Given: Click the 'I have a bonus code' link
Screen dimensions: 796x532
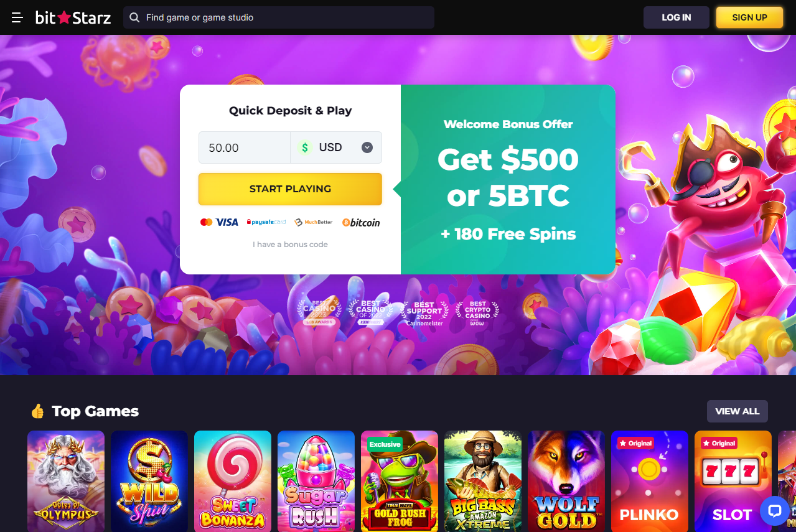Looking at the screenshot, I should coord(290,245).
